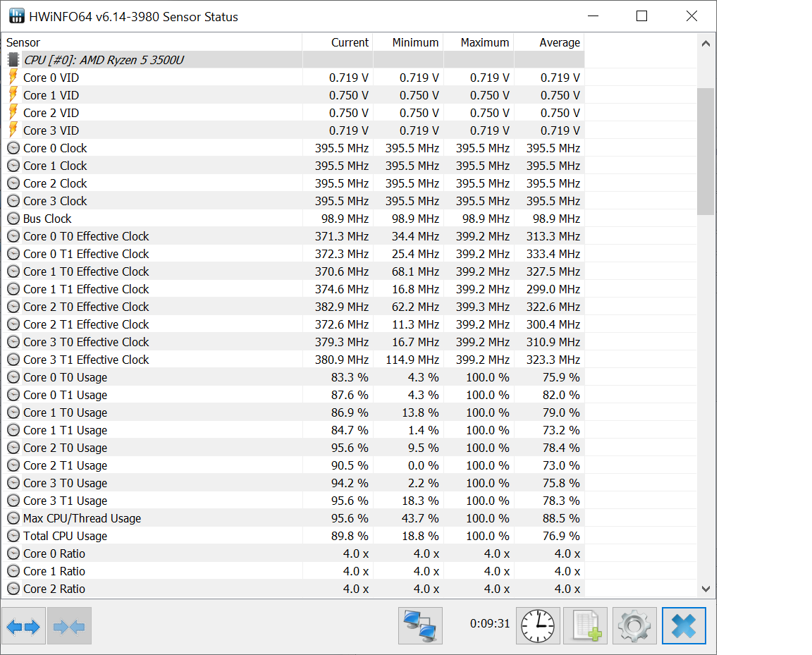
Task: Select the Core 0 VID row label
Action: pos(51,78)
